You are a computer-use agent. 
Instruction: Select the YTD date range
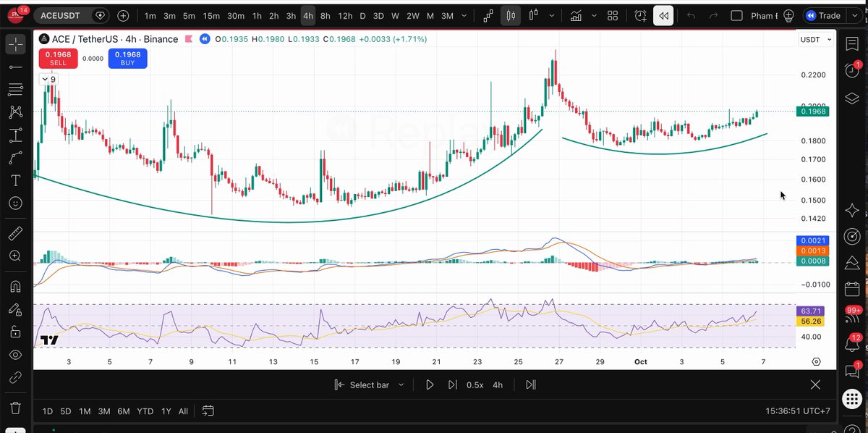click(145, 411)
